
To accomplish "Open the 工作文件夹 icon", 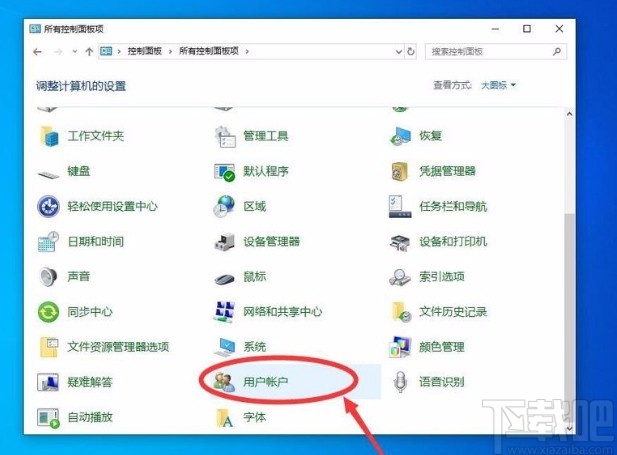I will coord(49,136).
